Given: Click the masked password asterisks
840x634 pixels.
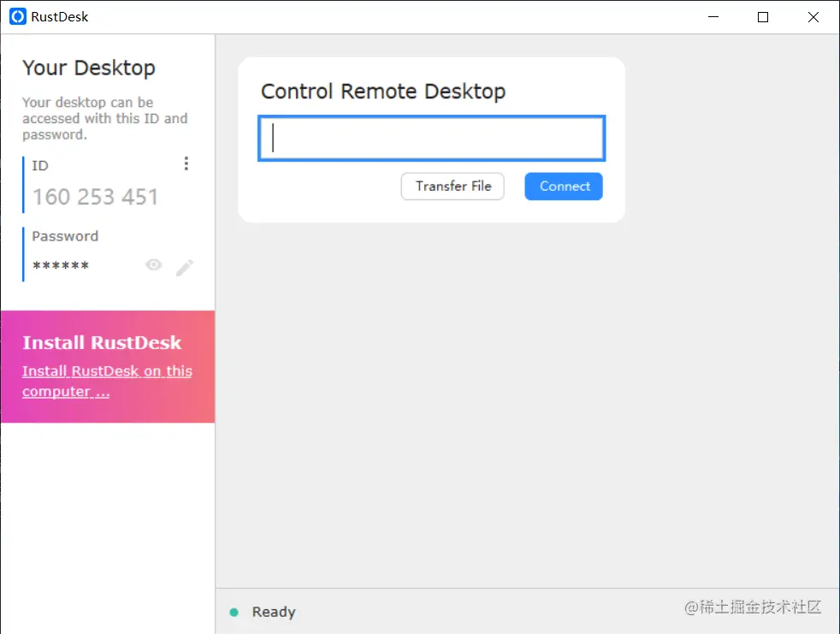Looking at the screenshot, I should click(61, 265).
